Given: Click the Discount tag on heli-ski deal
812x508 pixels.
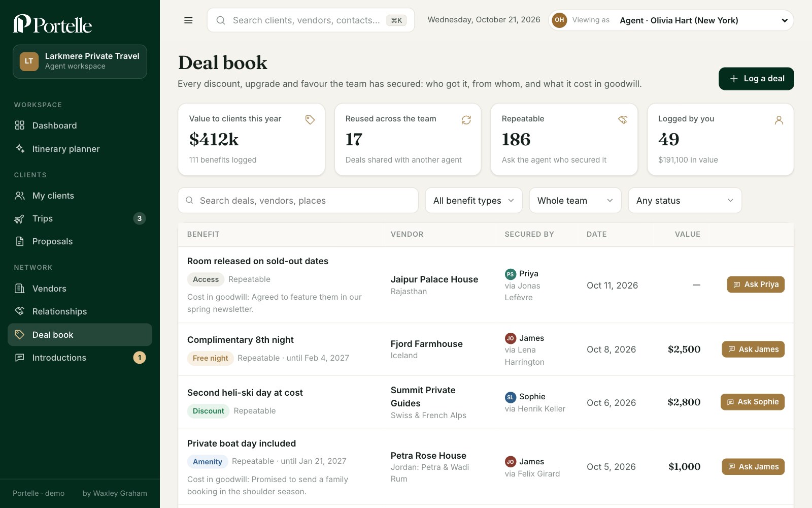Looking at the screenshot, I should pyautogui.click(x=208, y=411).
